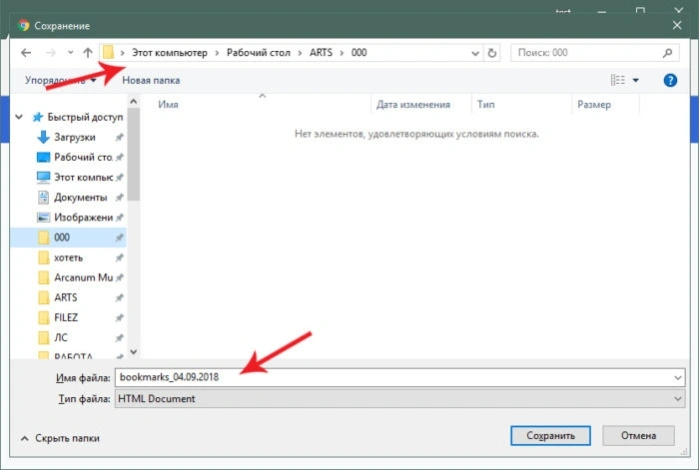Viewport: 699px width, 470px height.
Task: Go up one folder level arrow
Action: [88, 53]
